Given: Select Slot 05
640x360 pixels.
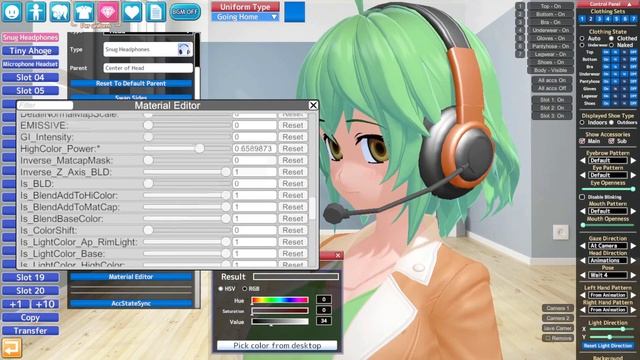Looking at the screenshot, I should pyautogui.click(x=30, y=91).
